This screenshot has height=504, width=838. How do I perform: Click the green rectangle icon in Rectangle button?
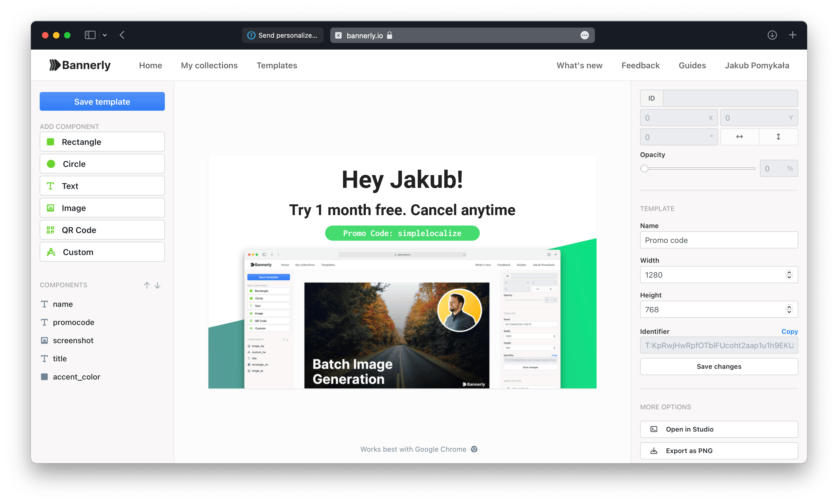coord(50,142)
